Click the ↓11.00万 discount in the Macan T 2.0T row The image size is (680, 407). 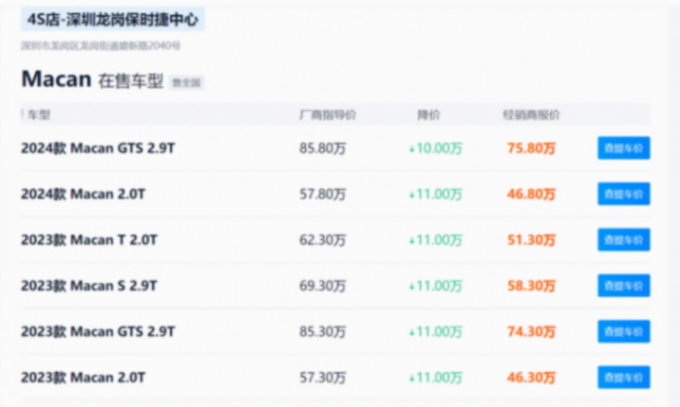pyautogui.click(x=436, y=240)
